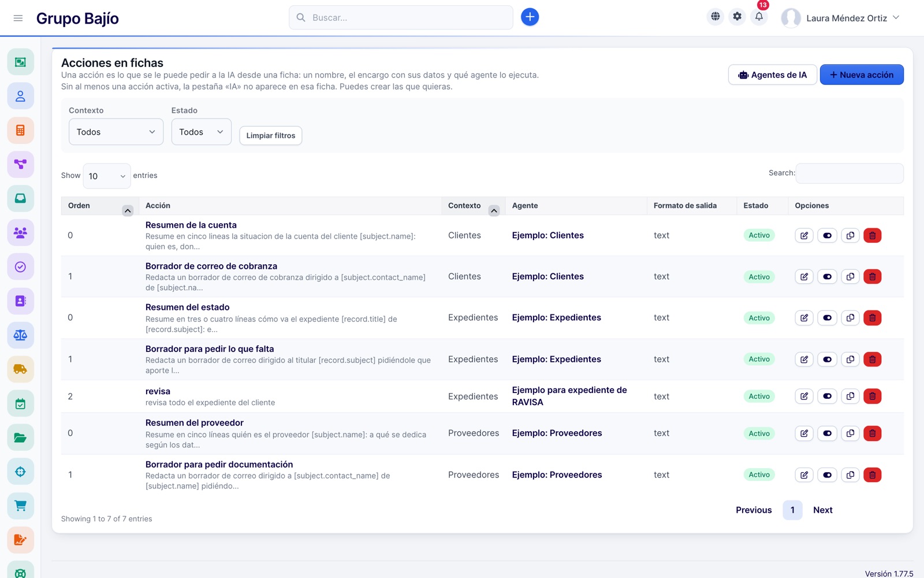Open the notifications bell
This screenshot has width=924, height=578.
tap(759, 17)
